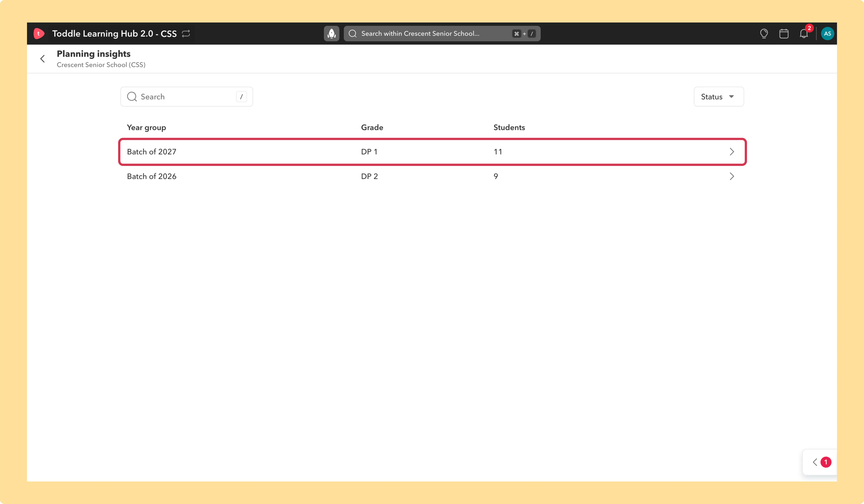
Task: Go back using the back arrow
Action: click(x=42, y=59)
